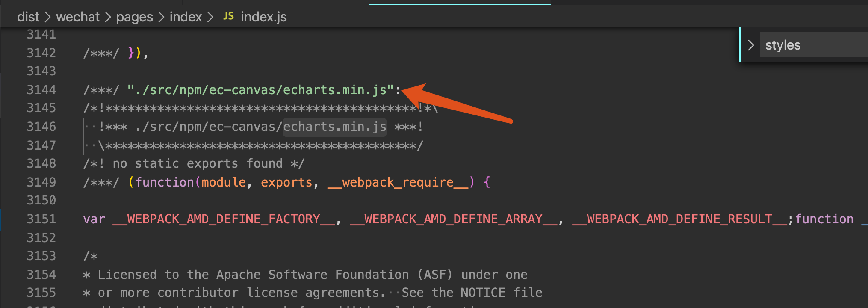
Task: Click the var keyword on line 3151
Action: click(x=94, y=219)
